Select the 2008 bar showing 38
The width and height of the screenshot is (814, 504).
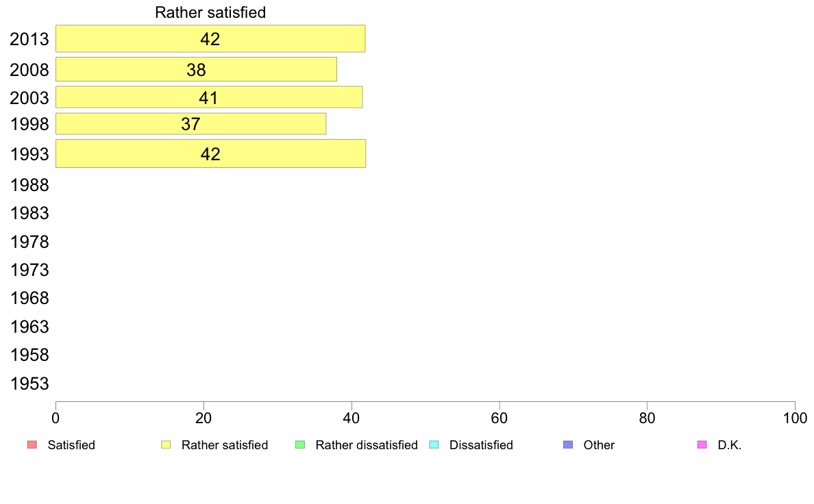[196, 69]
